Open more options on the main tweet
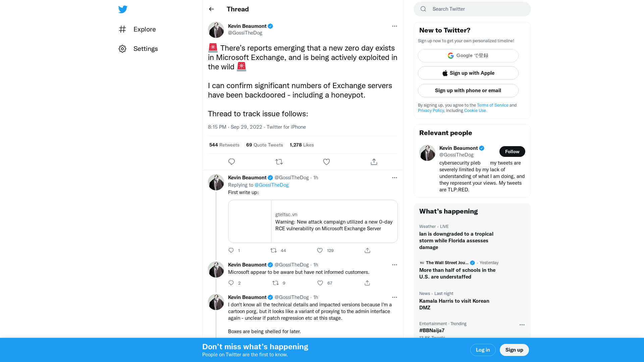The height and width of the screenshot is (362, 644). pyautogui.click(x=394, y=26)
